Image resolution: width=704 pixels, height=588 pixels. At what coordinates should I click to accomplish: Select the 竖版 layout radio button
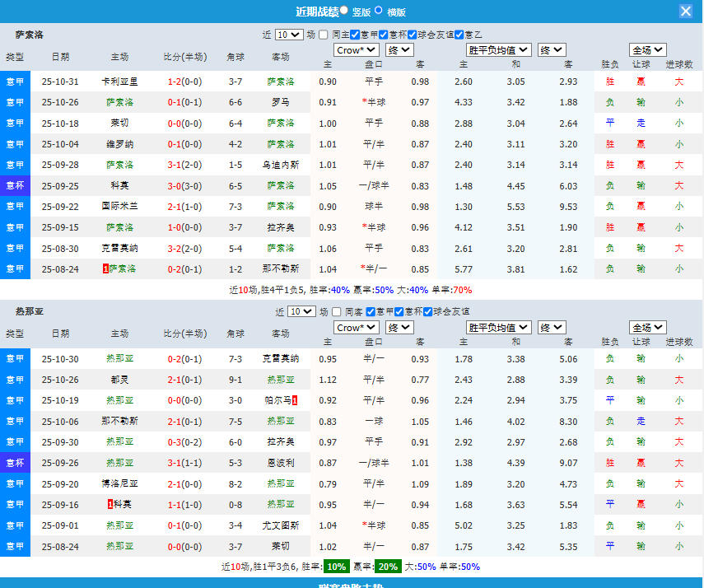[x=344, y=11]
